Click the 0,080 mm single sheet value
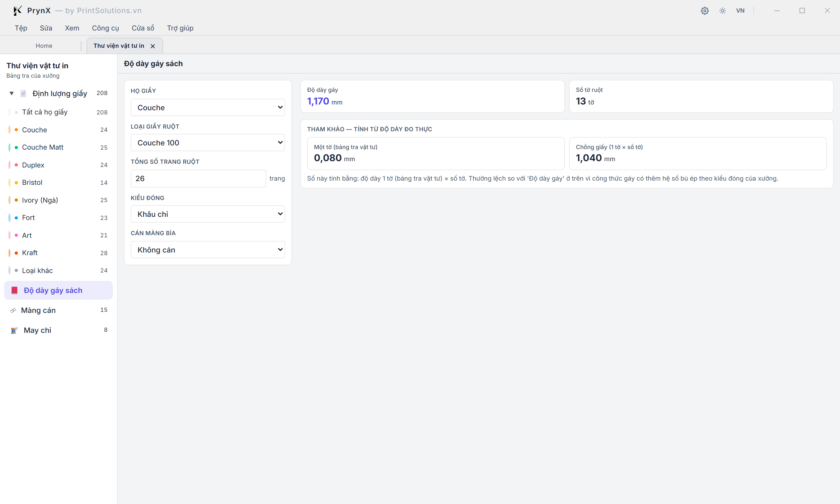Viewport: 840px width, 504px height. tap(334, 158)
